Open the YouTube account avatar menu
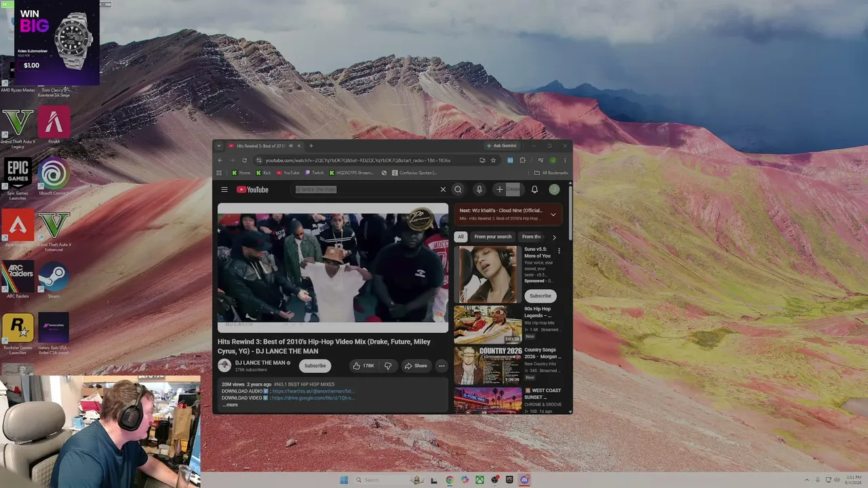The width and height of the screenshot is (868, 488). point(554,190)
